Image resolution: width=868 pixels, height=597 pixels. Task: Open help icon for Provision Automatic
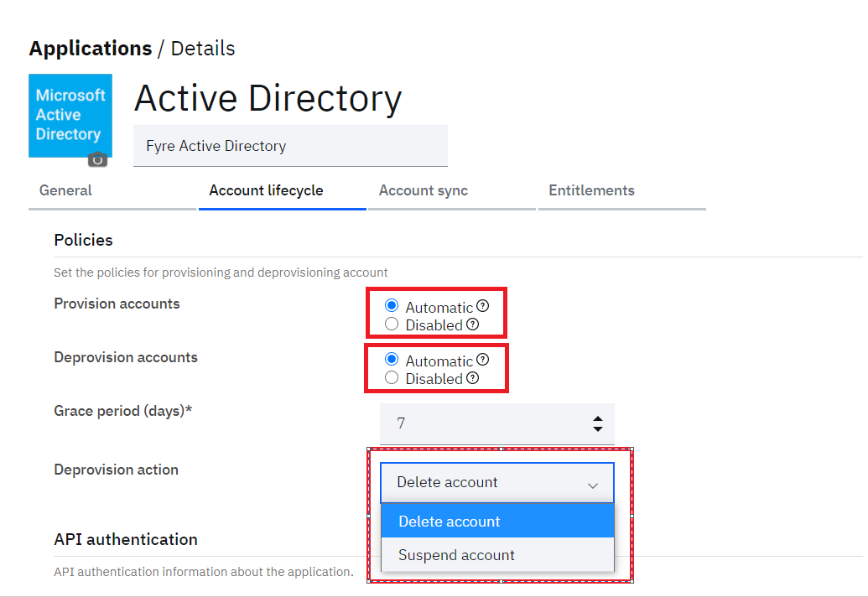pyautogui.click(x=483, y=305)
